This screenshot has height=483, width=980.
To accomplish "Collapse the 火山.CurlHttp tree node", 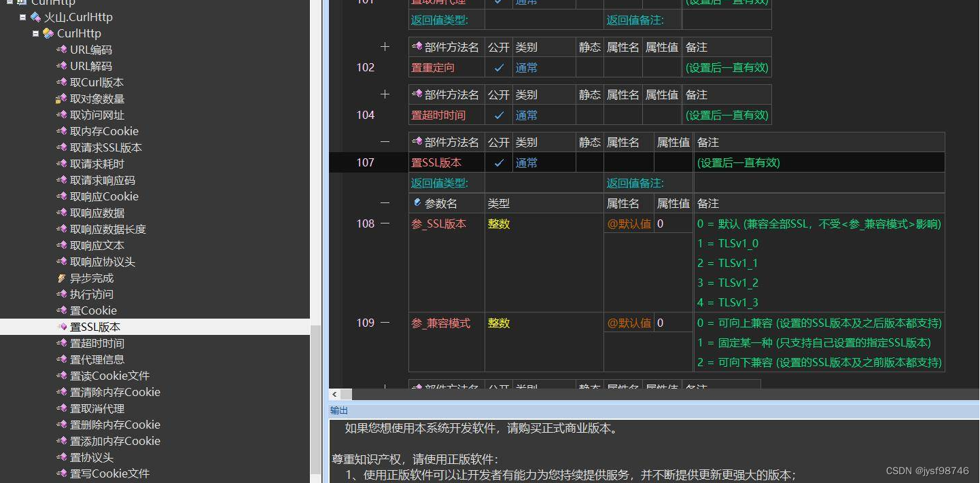I will (x=23, y=17).
